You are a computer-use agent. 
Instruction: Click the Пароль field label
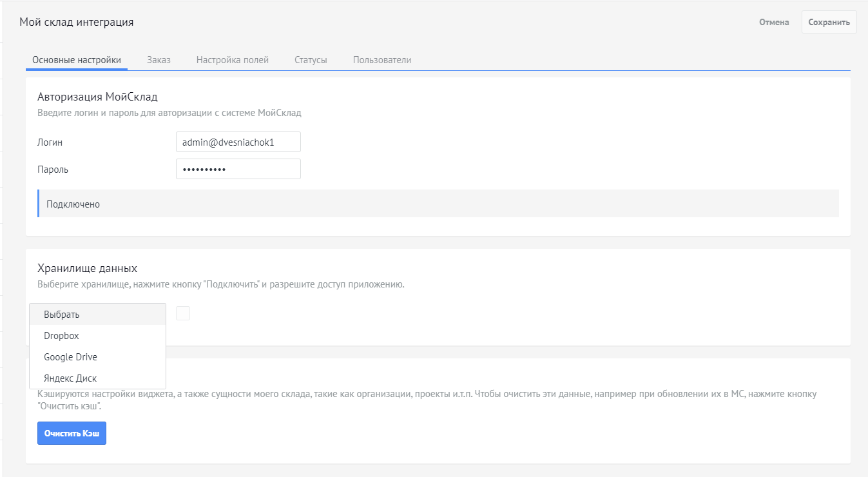(x=53, y=170)
